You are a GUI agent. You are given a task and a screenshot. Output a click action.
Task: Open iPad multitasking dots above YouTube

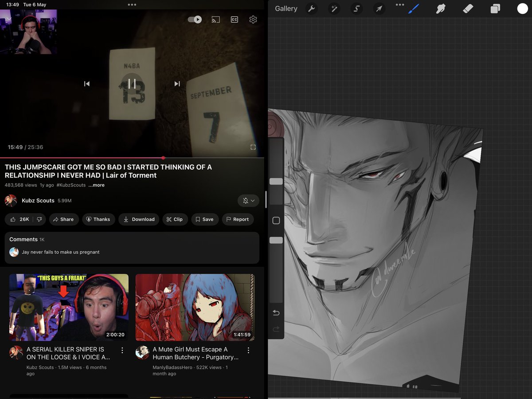[132, 4]
